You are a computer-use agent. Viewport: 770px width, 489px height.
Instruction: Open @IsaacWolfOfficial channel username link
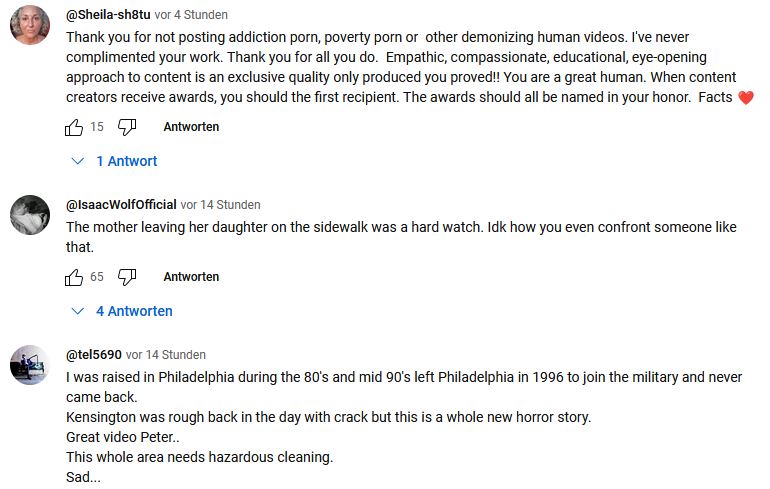tap(121, 204)
